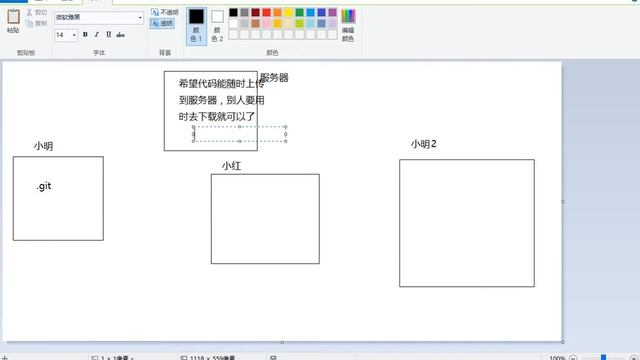Click the 小明2 label on canvas

[424, 144]
